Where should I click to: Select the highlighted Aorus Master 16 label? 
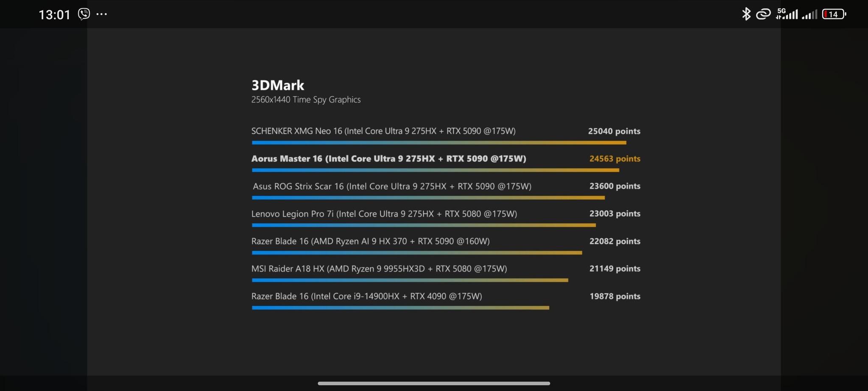tap(388, 159)
